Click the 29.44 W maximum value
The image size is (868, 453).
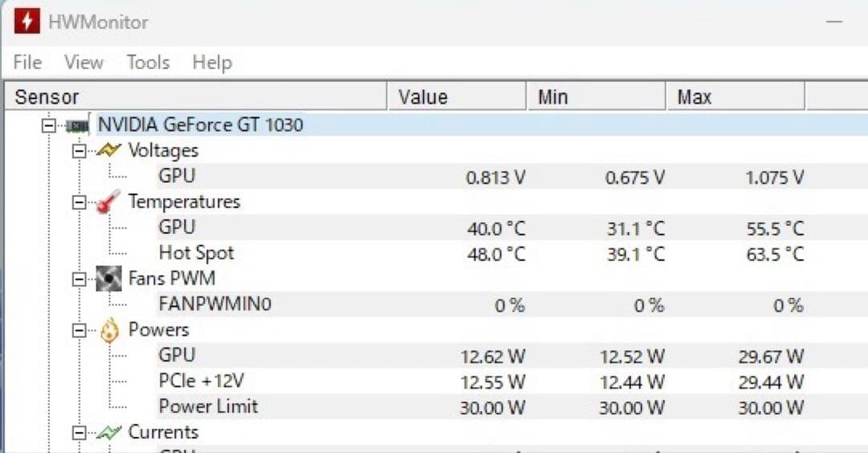click(x=771, y=382)
